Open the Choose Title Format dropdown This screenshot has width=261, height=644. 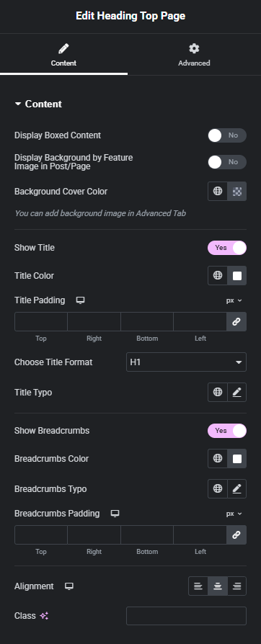click(x=186, y=362)
